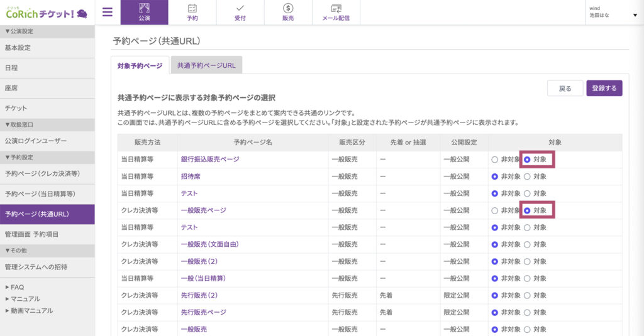Click the hamburger menu icon
Viewport: 644px width, 336px height.
107,12
